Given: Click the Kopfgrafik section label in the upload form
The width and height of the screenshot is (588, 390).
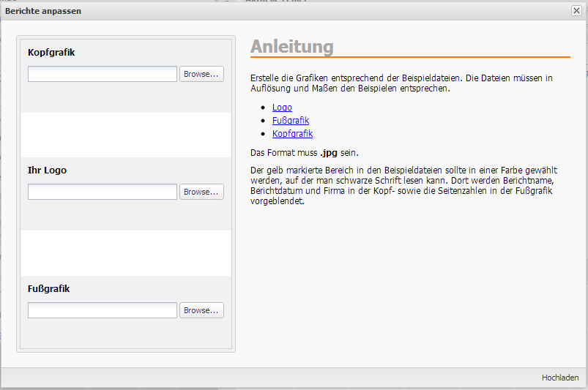Looking at the screenshot, I should tap(51, 53).
